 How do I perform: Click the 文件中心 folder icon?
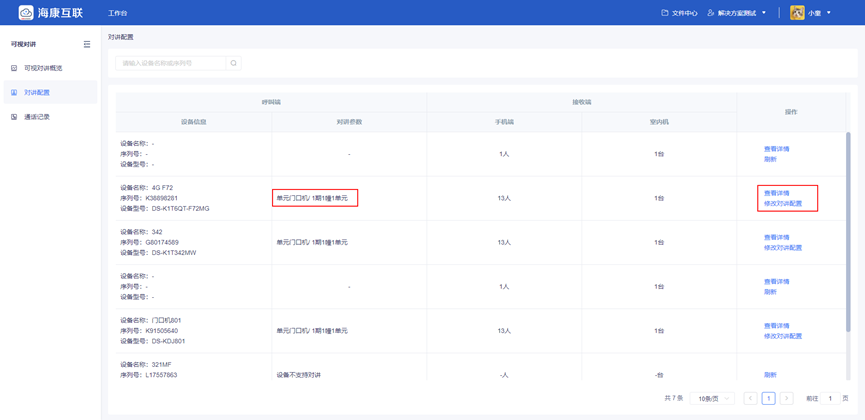click(x=665, y=13)
